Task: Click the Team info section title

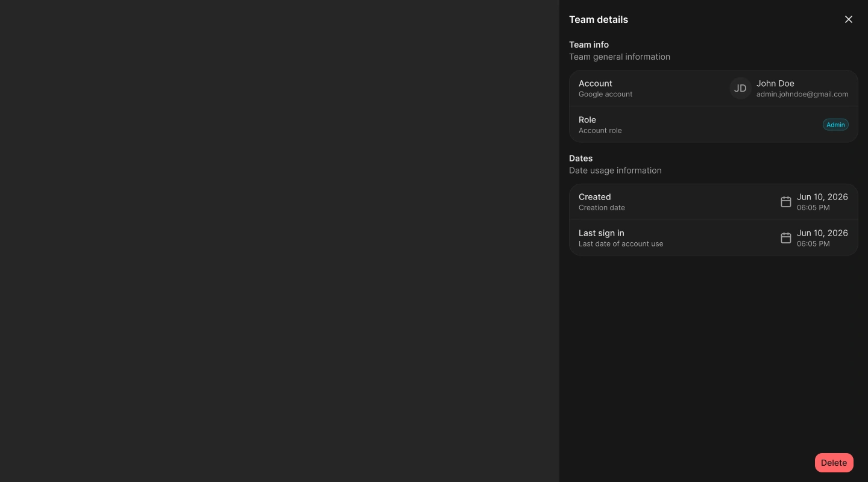Action: pyautogui.click(x=589, y=45)
